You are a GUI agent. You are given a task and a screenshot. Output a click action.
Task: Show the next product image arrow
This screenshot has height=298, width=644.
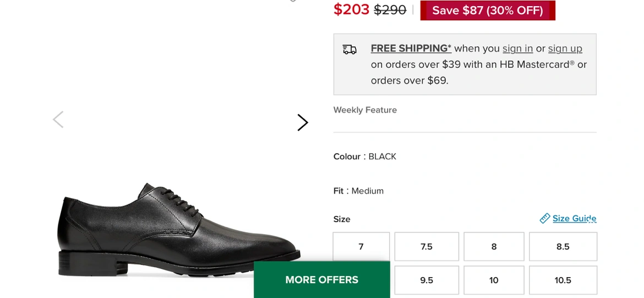tap(303, 122)
